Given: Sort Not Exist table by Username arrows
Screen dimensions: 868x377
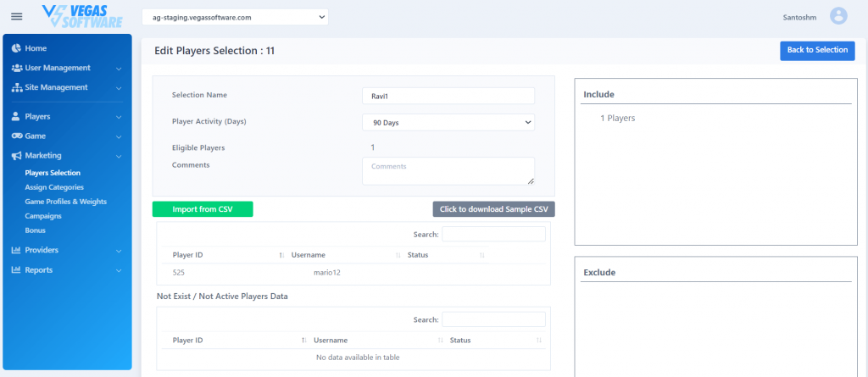Looking at the screenshot, I should coord(441,341).
